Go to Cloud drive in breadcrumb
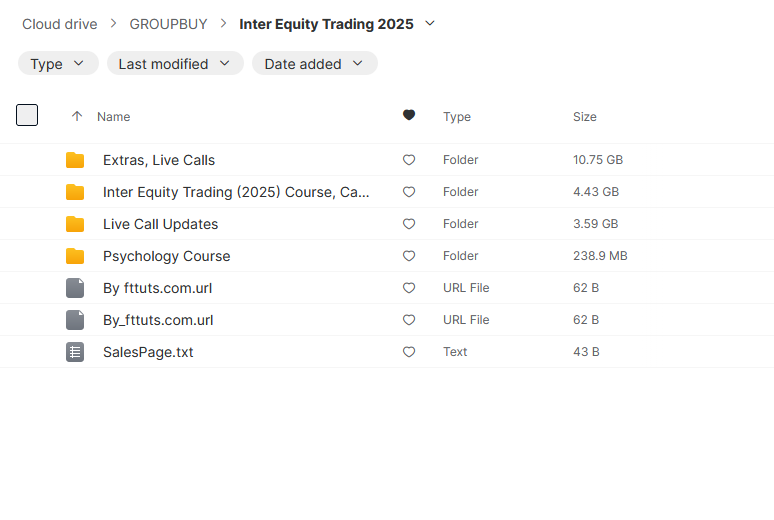 (60, 24)
